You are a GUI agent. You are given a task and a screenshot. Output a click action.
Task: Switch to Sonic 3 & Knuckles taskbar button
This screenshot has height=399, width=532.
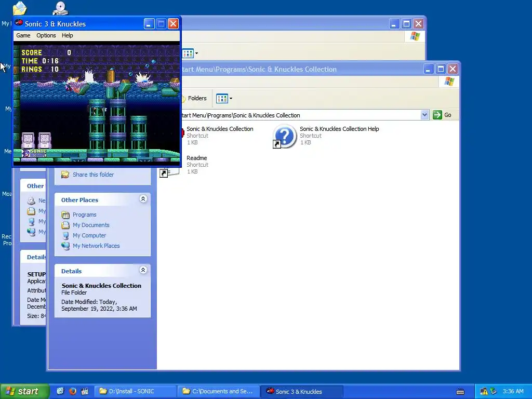(302, 391)
